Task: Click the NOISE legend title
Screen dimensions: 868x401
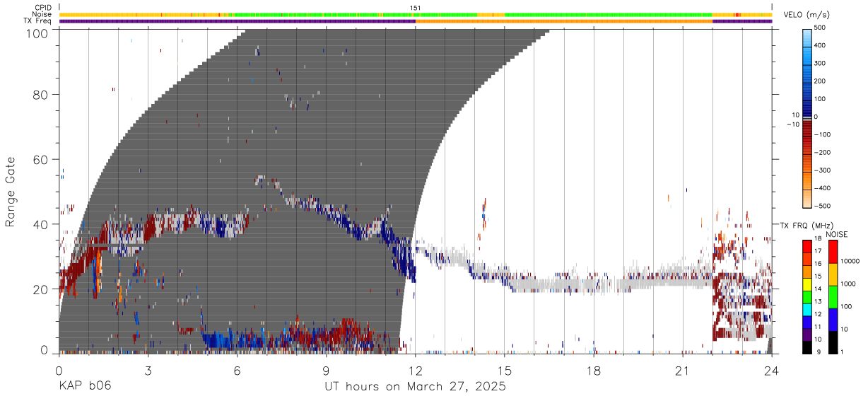Action: click(836, 234)
